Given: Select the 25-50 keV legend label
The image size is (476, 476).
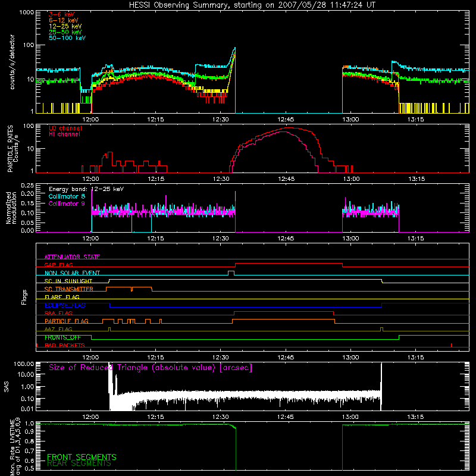Looking at the screenshot, I should (x=65, y=32).
